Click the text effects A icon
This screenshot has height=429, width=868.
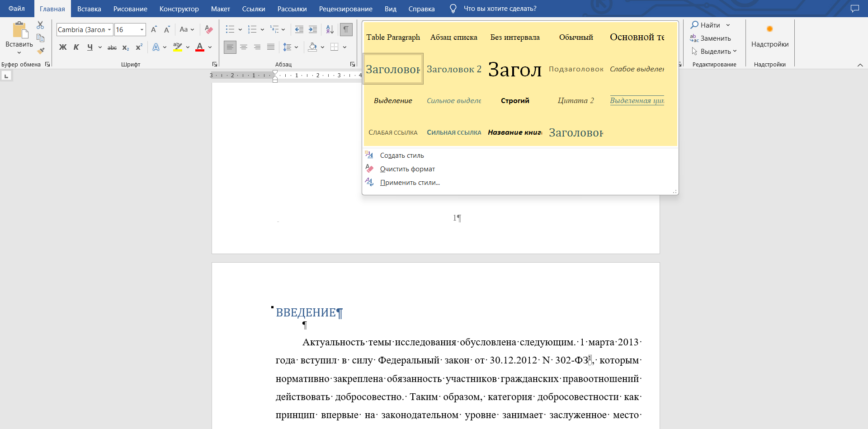(x=156, y=47)
